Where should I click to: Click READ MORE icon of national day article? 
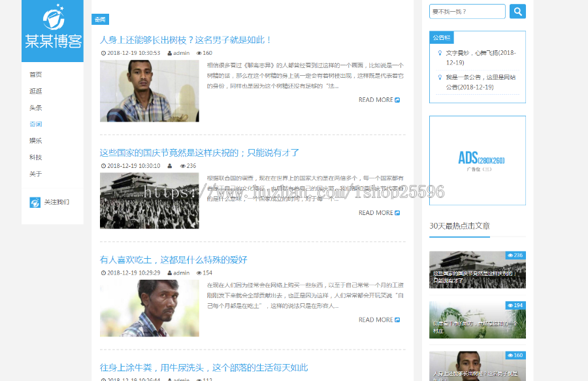pos(397,213)
